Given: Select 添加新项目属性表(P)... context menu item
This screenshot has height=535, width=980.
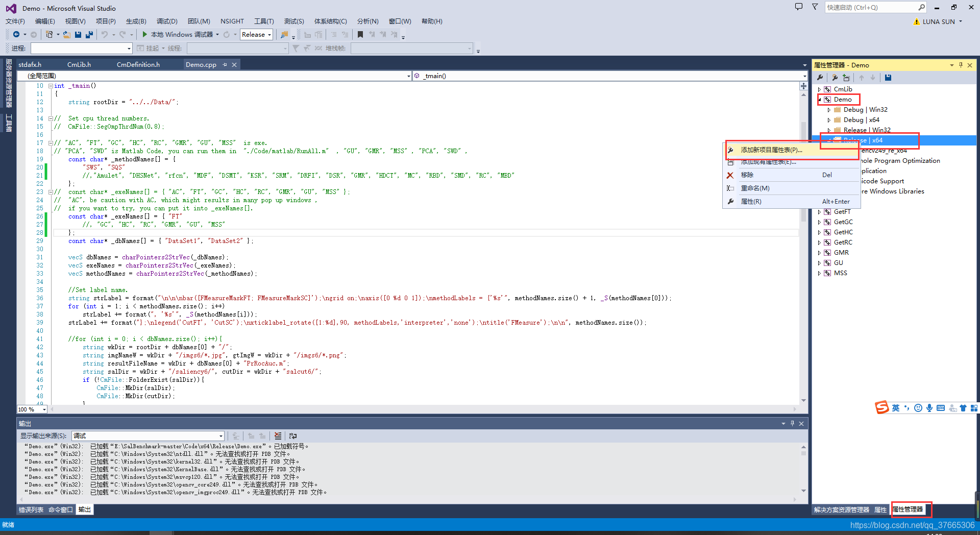Looking at the screenshot, I should (x=792, y=150).
